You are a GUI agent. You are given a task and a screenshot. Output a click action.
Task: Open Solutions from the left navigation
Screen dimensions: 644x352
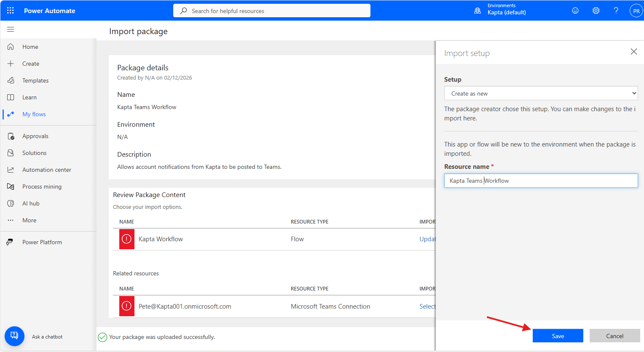34,153
